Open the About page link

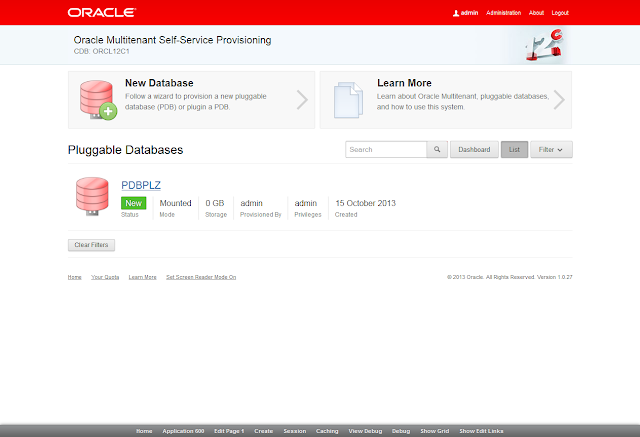pos(536,13)
